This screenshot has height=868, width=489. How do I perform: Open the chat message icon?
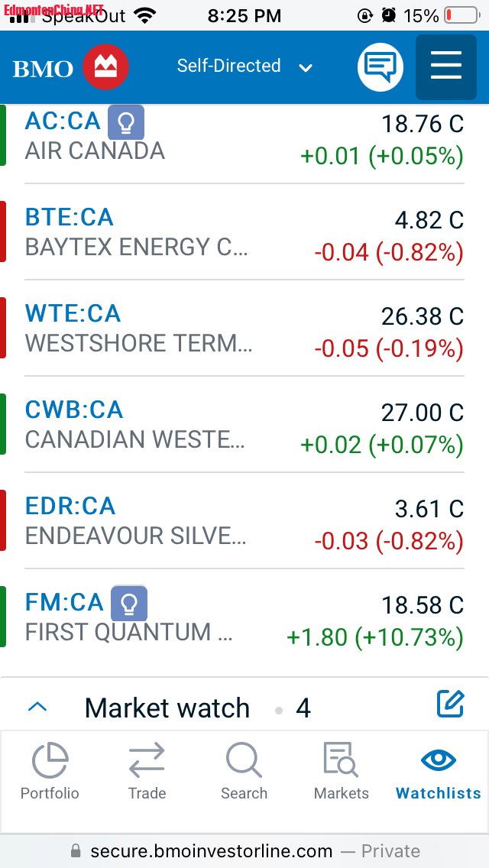(x=381, y=67)
